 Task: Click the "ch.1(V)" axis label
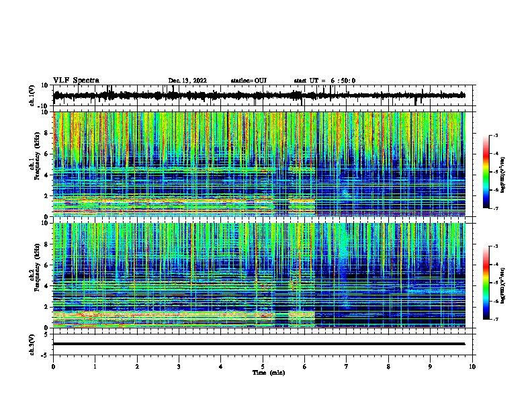coord(32,95)
